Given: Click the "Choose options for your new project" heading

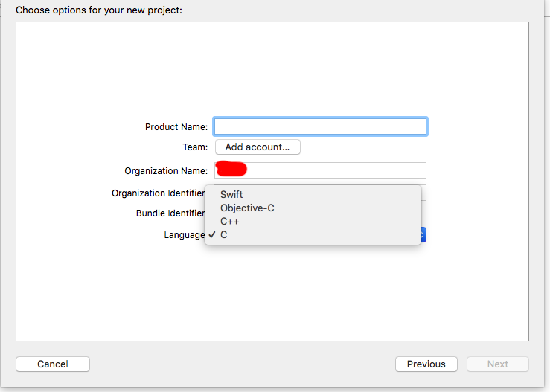Looking at the screenshot, I should coord(99,10).
